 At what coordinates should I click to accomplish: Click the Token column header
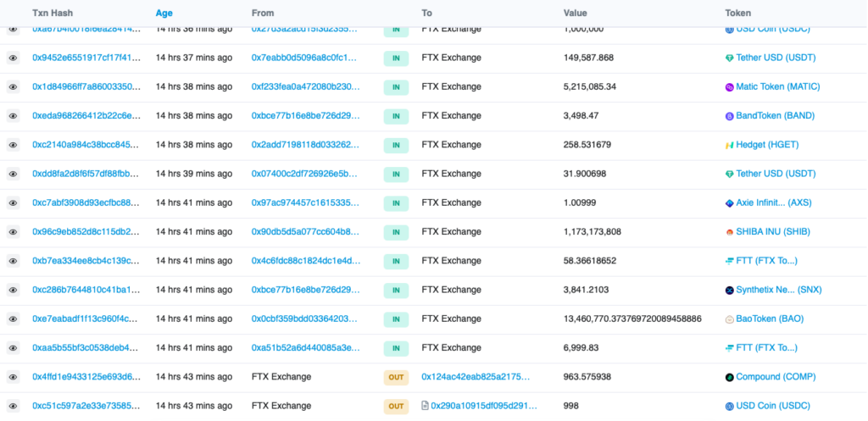(x=738, y=13)
